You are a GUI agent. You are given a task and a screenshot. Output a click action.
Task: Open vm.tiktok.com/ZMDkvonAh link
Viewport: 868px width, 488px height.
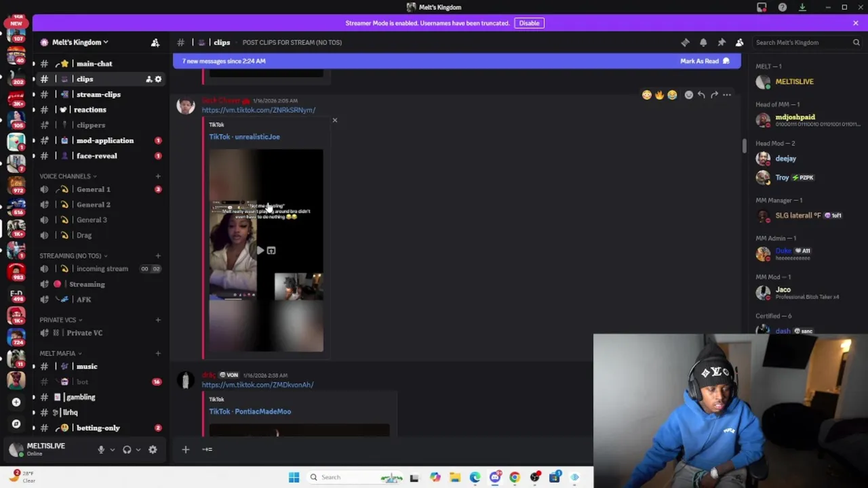[257, 385]
